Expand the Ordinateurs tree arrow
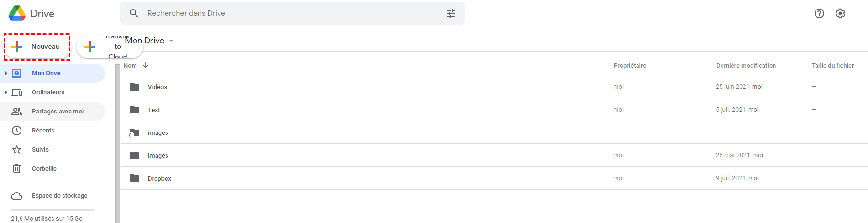 click(x=6, y=92)
